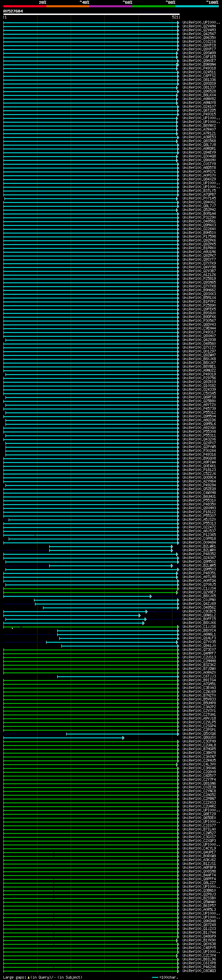Select hit label UniRef100_P30567

click(199, 320)
